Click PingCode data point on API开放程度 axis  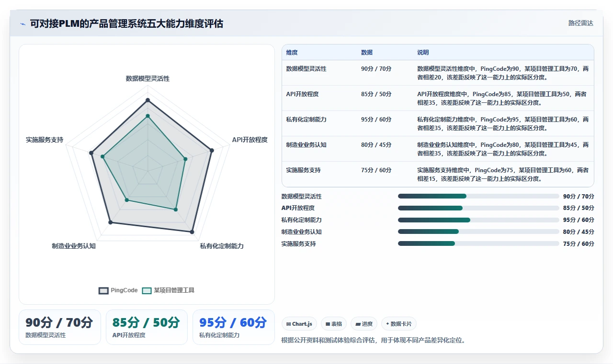(211, 150)
